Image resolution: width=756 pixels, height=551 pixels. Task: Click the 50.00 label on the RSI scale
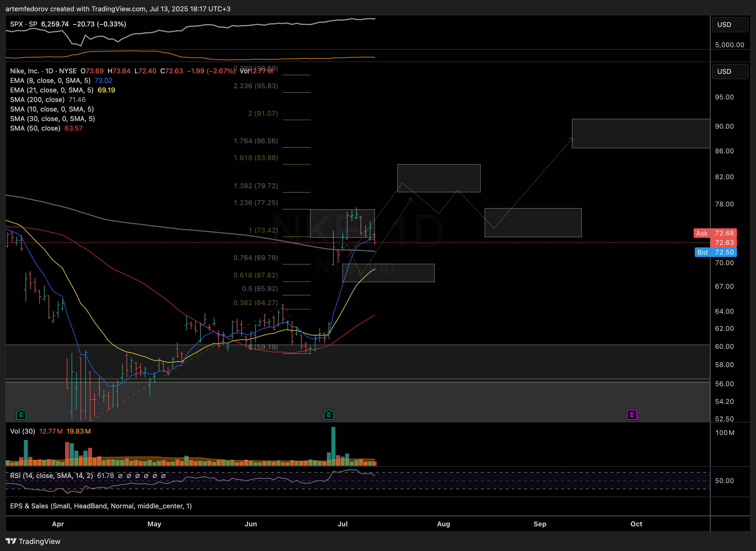(x=724, y=481)
